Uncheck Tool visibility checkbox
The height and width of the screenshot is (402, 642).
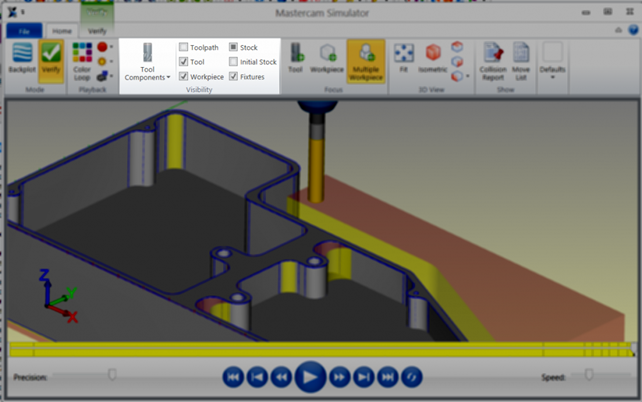(183, 62)
